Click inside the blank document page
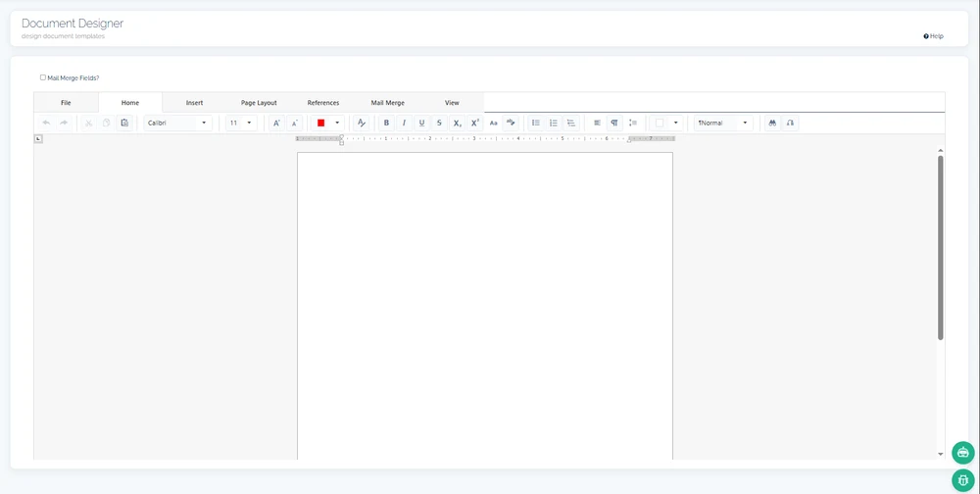This screenshot has height=494, width=980. 485,306
